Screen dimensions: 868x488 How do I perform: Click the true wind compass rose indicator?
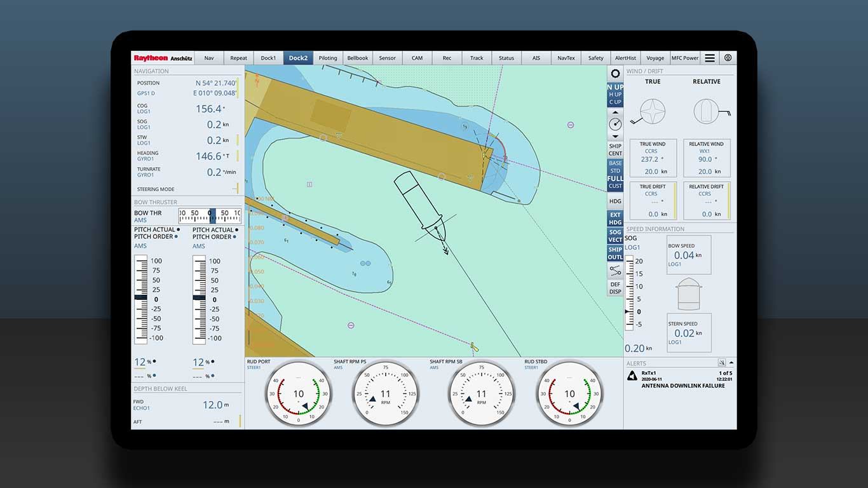(x=653, y=111)
